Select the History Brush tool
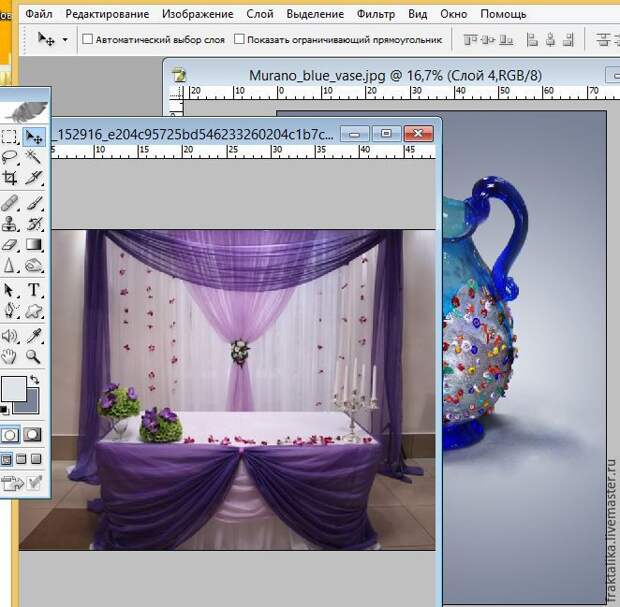 click(x=34, y=224)
